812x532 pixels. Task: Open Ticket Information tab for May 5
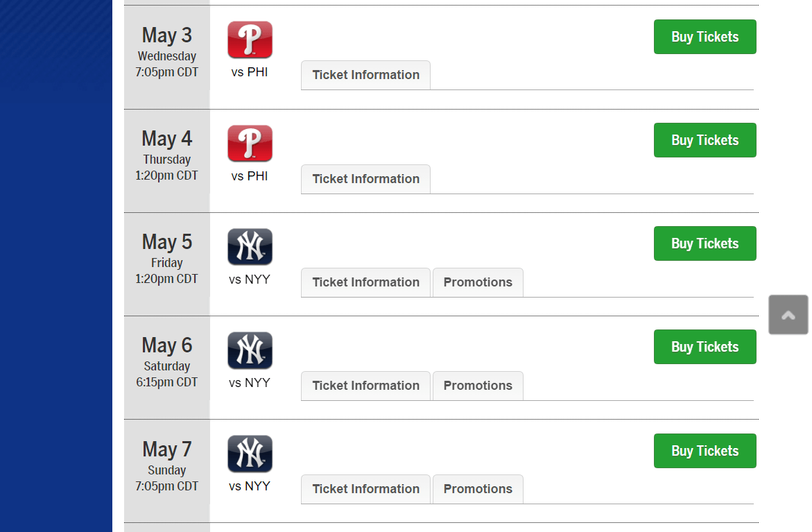click(365, 282)
